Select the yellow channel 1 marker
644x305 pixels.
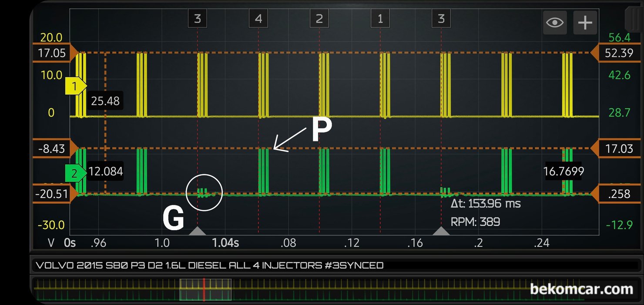click(75, 87)
